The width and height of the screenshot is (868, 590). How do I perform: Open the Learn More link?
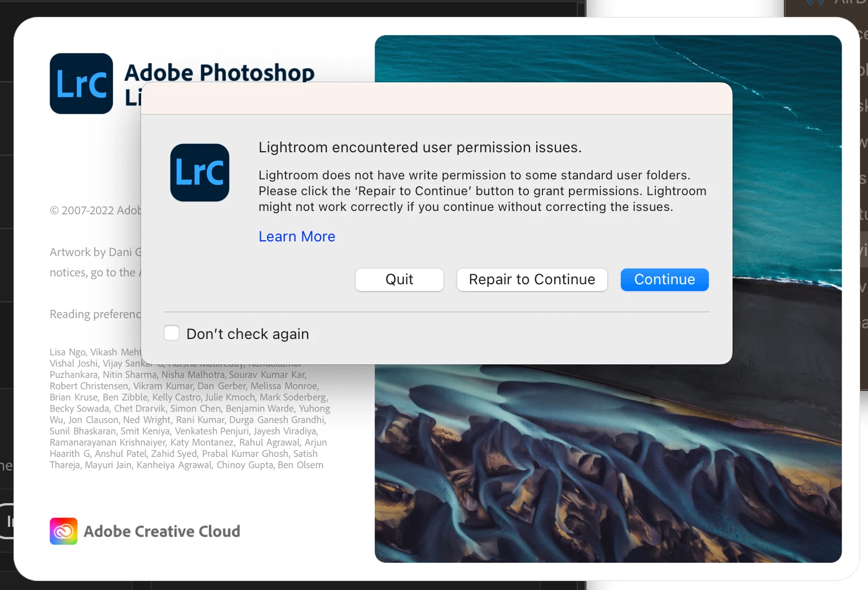[297, 236]
